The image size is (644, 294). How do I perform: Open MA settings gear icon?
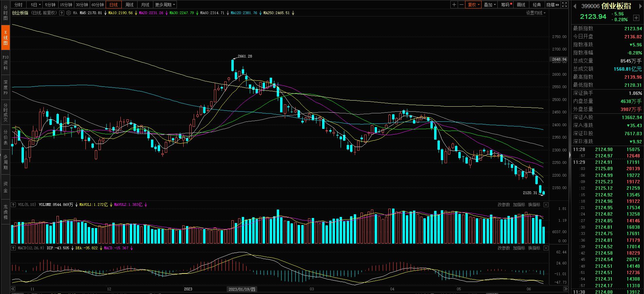point(69,13)
